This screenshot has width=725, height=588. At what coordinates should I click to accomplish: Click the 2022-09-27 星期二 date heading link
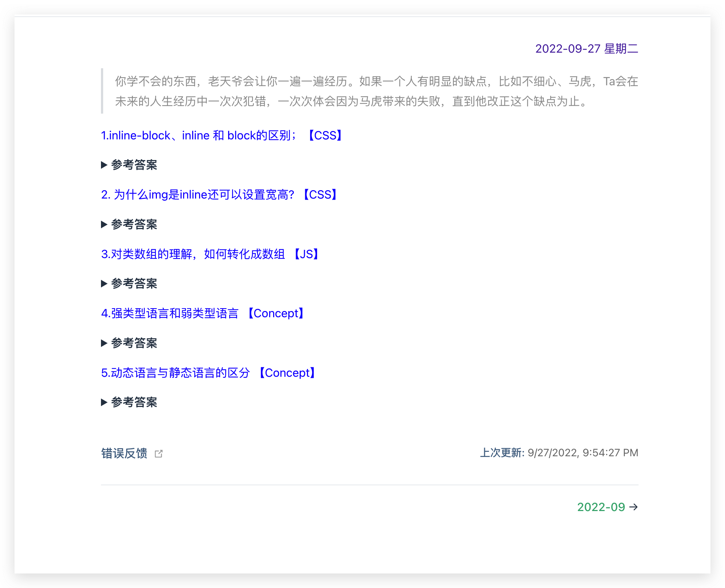point(586,49)
